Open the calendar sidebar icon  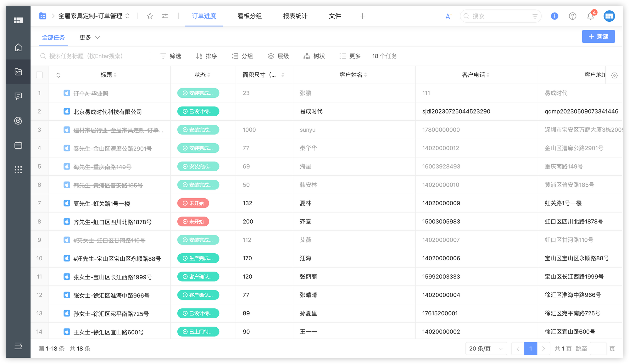click(18, 145)
